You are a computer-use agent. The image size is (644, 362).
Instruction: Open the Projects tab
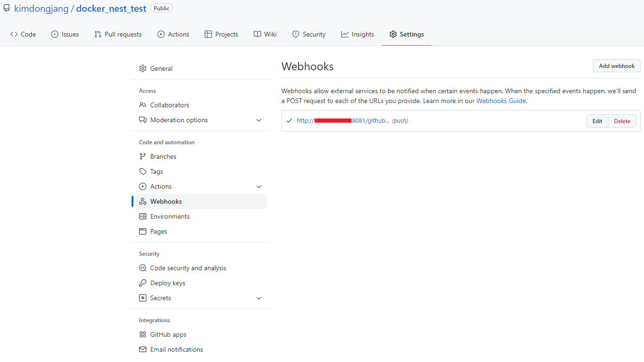tap(221, 34)
